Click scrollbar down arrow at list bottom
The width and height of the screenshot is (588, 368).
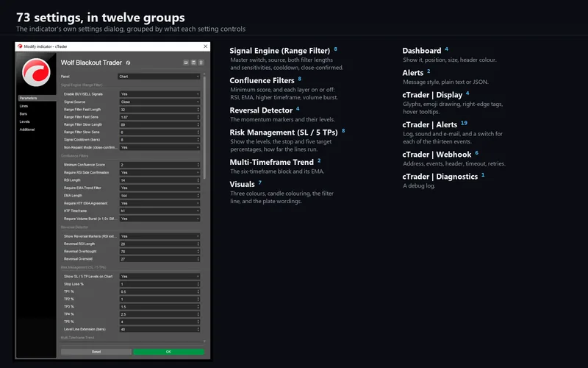click(204, 342)
